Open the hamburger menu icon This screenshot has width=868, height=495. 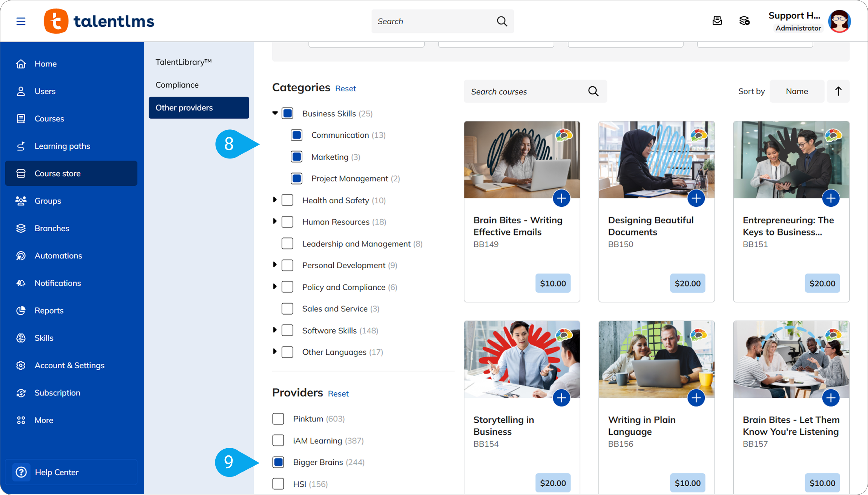tap(21, 21)
